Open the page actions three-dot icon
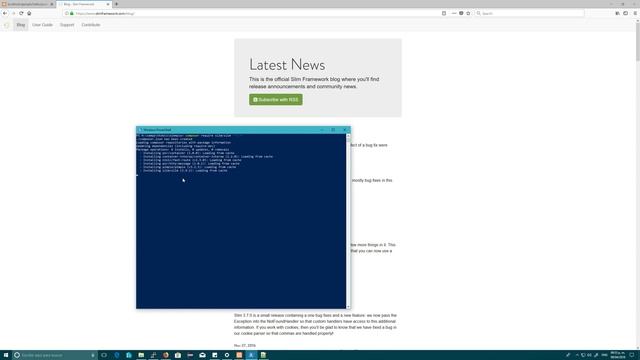The image size is (640, 360). point(453,13)
